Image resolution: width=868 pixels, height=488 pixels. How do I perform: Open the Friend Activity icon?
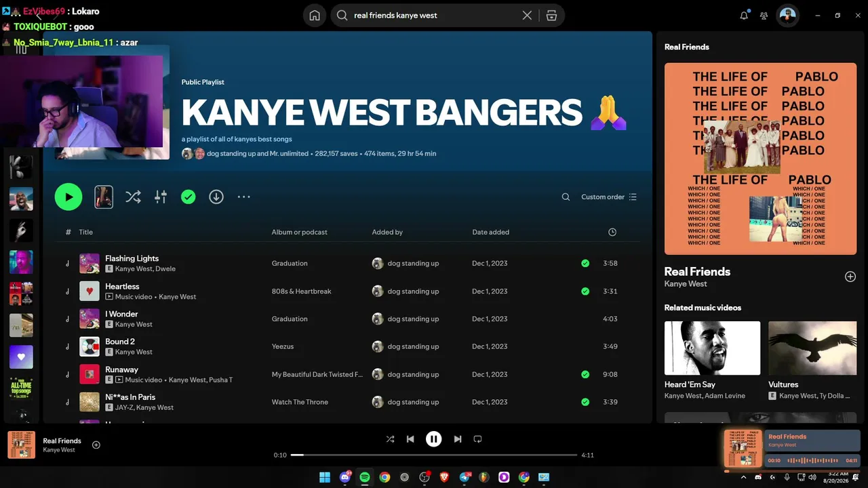point(764,16)
